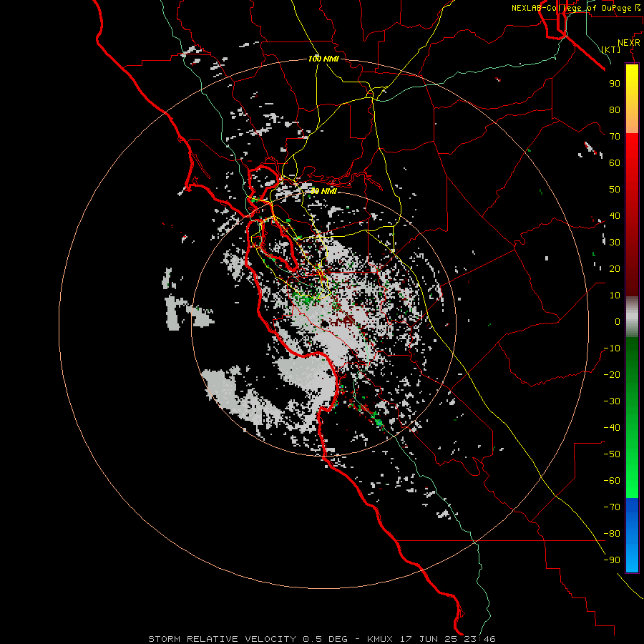
Task: Pick the blue segment of the color bar
Action: point(632,535)
